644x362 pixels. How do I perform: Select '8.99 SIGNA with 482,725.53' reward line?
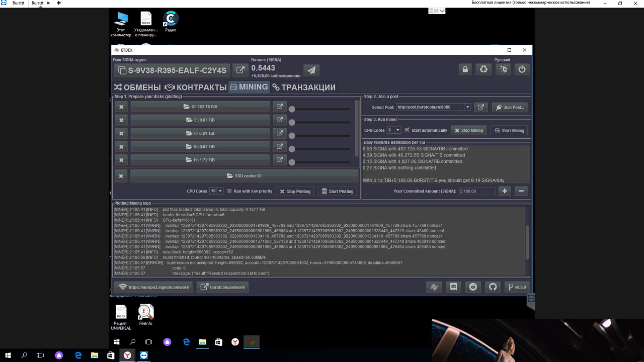tap(415, 149)
